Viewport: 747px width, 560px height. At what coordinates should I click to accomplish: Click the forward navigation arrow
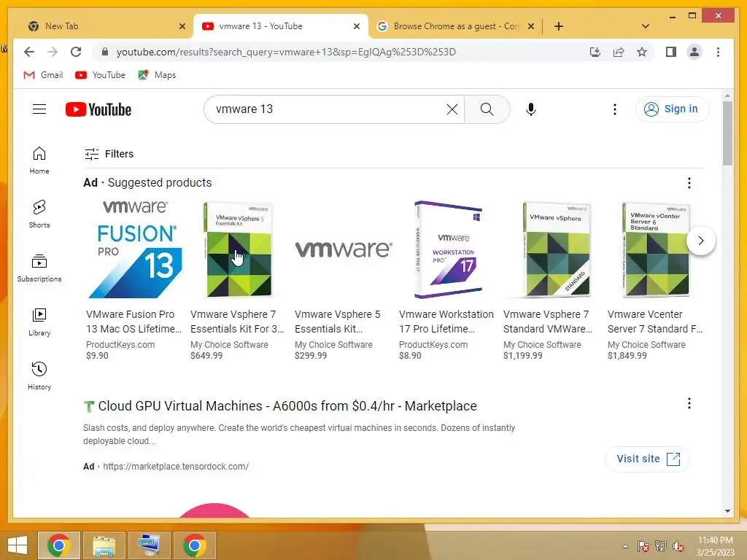[x=53, y=52]
